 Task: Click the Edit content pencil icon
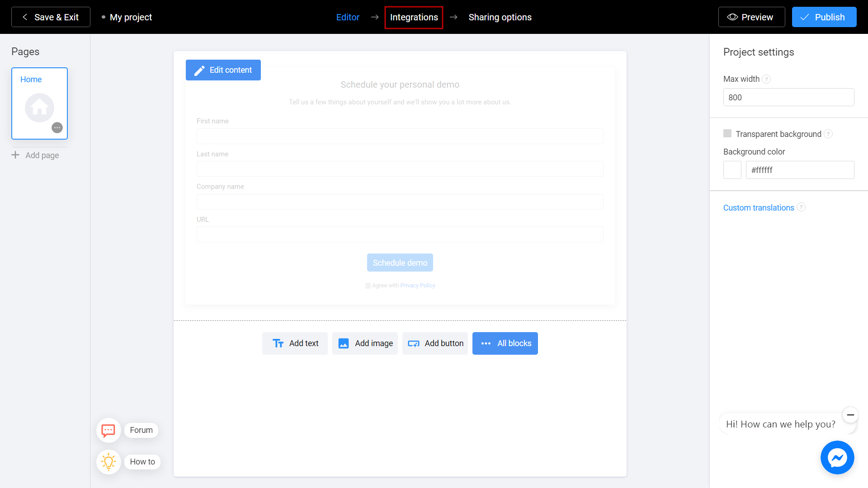coord(200,70)
